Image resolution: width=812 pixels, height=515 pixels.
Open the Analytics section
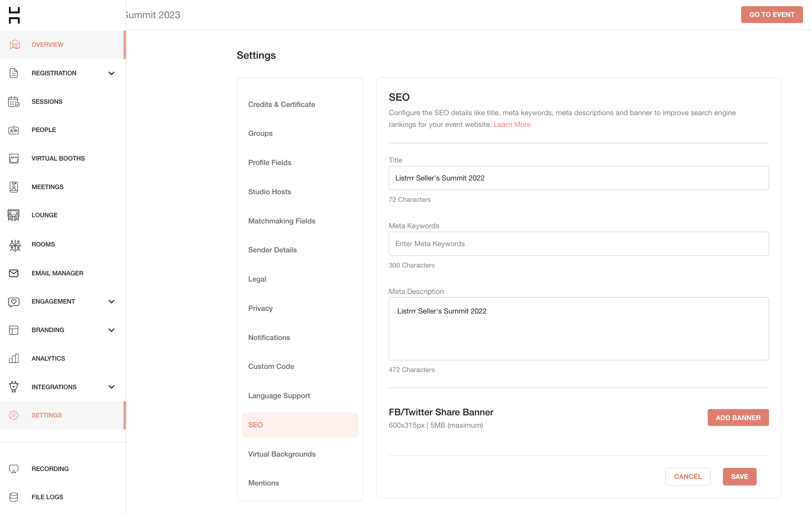coord(63,359)
